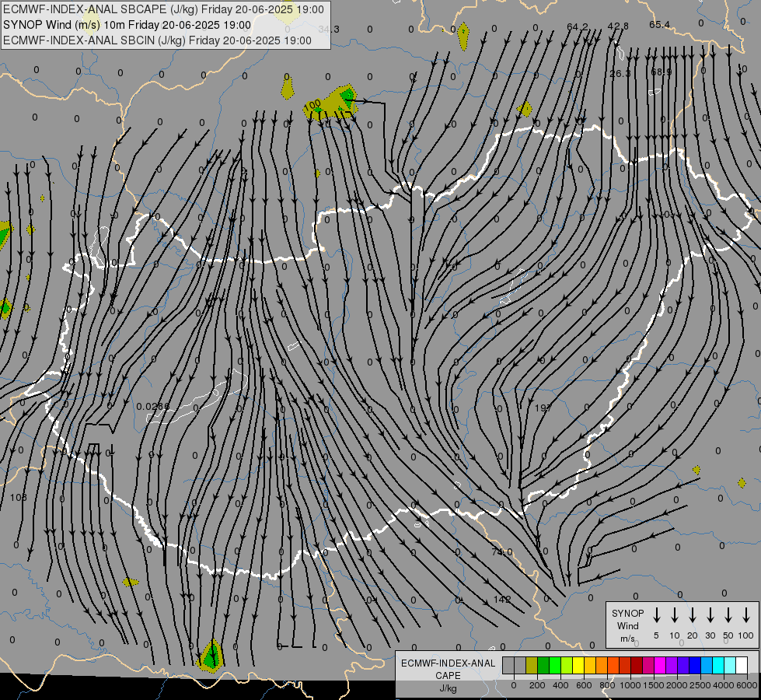Click the map value 34.3

coord(329,29)
